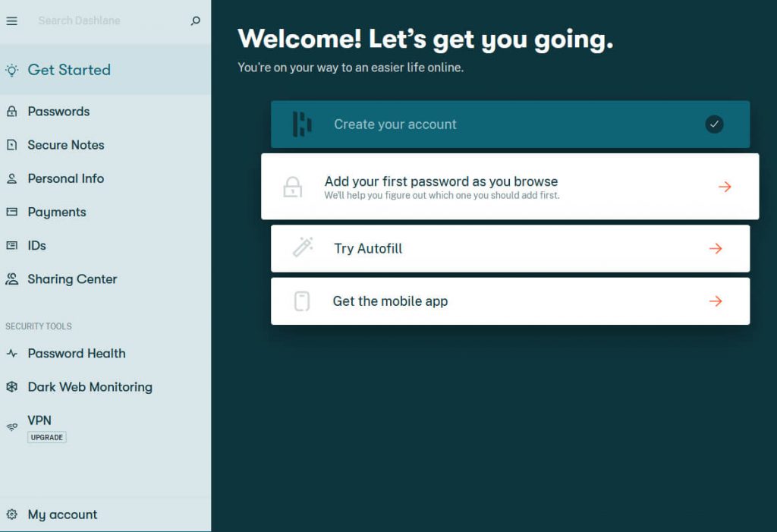This screenshot has height=532, width=777.
Task: Click the Personal Info person icon
Action: pyautogui.click(x=12, y=178)
